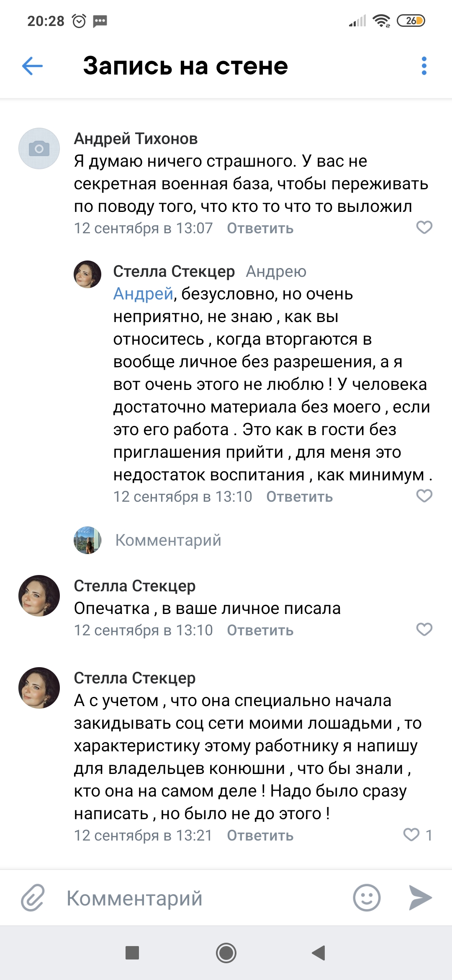Reply to the 'Опечатка' comment
This screenshot has height=980, width=452.
(260, 631)
